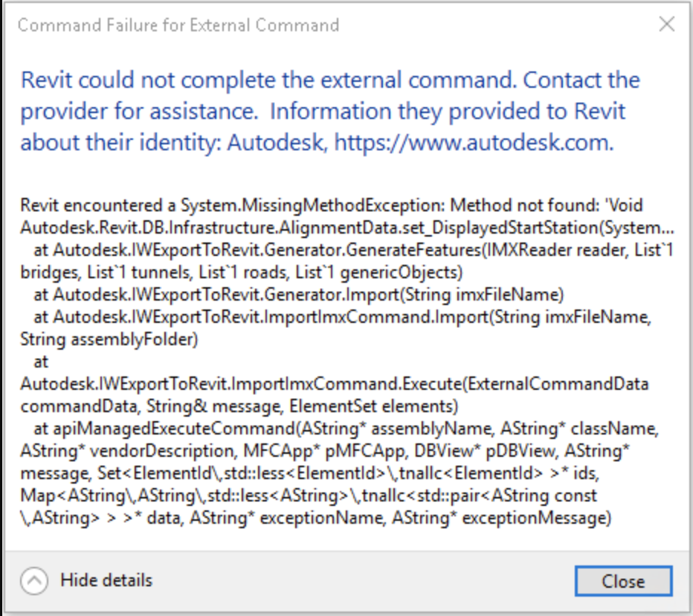This screenshot has height=616, width=693.
Task: Click the https://www.autodesk.com URL text
Action: [x=474, y=142]
